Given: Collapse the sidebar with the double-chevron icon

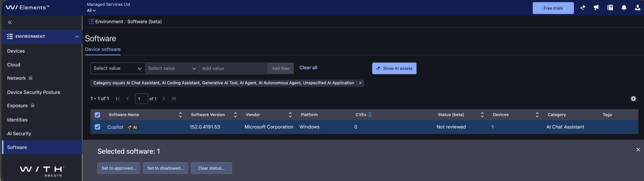Looking at the screenshot, I should pos(10,22).
